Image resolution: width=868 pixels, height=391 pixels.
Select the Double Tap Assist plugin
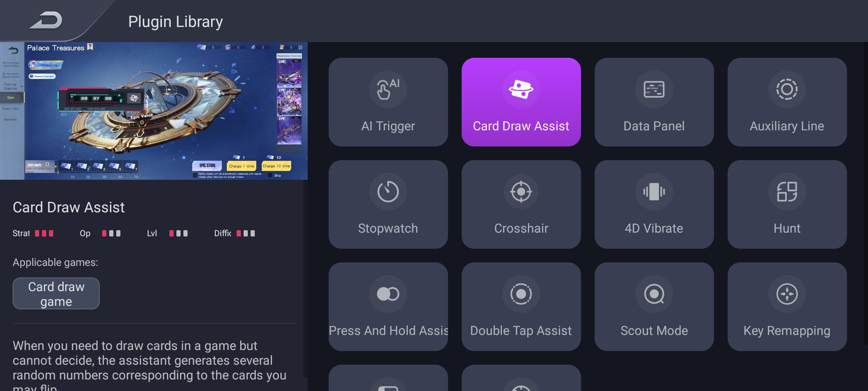point(521,307)
